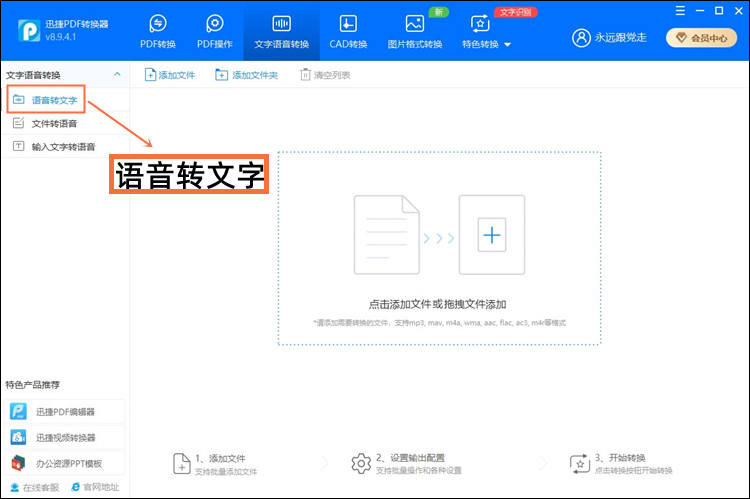The width and height of the screenshot is (750, 499).
Task: Open the PDF转换 tab
Action: point(158,32)
